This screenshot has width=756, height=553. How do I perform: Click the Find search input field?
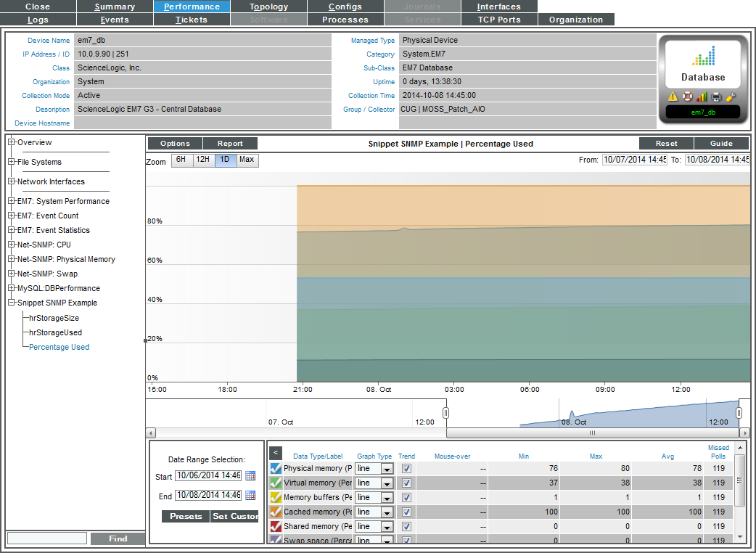47,538
